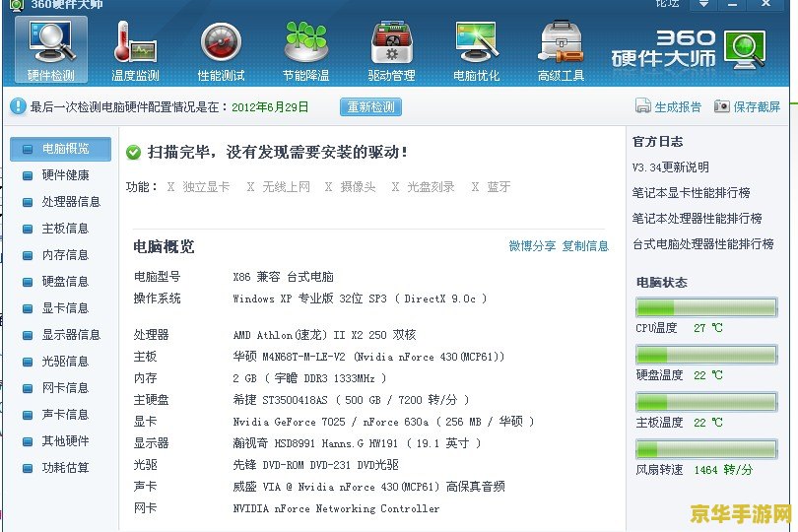This screenshot has width=798, height=532.
Task: Open the V3.34更新说明 log entry
Action: click(670, 167)
